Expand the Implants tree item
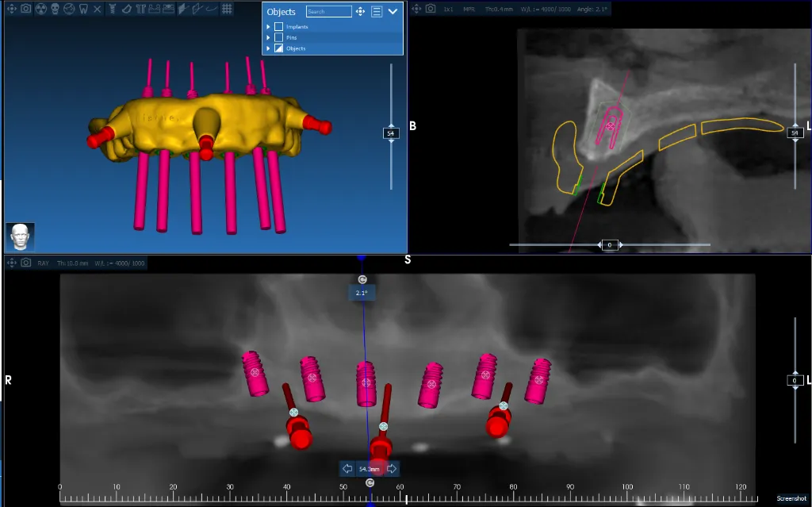Image resolution: width=812 pixels, height=507 pixels. pyautogui.click(x=268, y=27)
